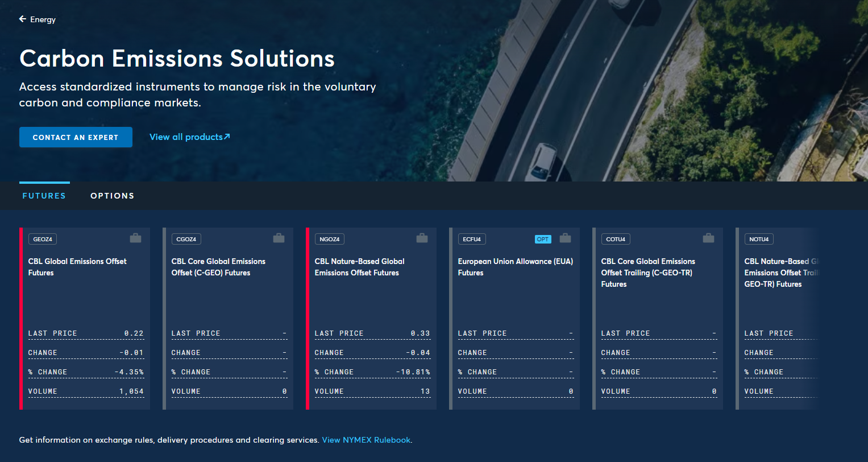Open CBL Nature-Based Global Emissions Offset Futures
The height and width of the screenshot is (462, 868).
(359, 267)
